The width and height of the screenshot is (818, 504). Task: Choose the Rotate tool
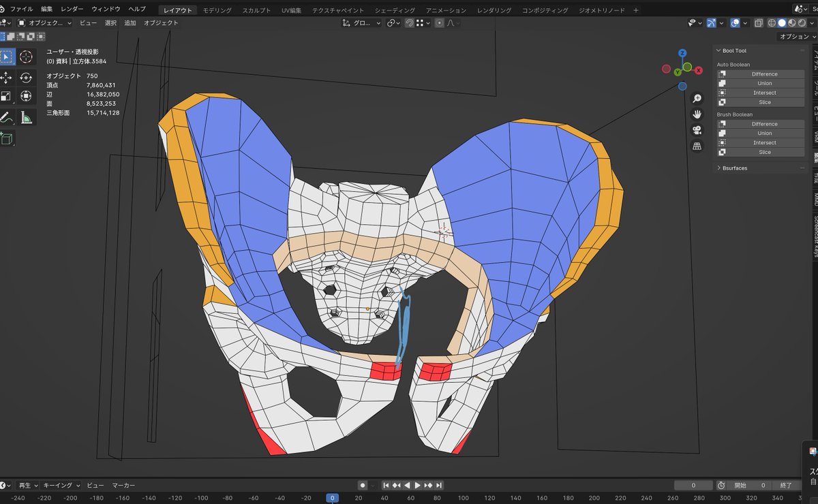click(x=26, y=77)
